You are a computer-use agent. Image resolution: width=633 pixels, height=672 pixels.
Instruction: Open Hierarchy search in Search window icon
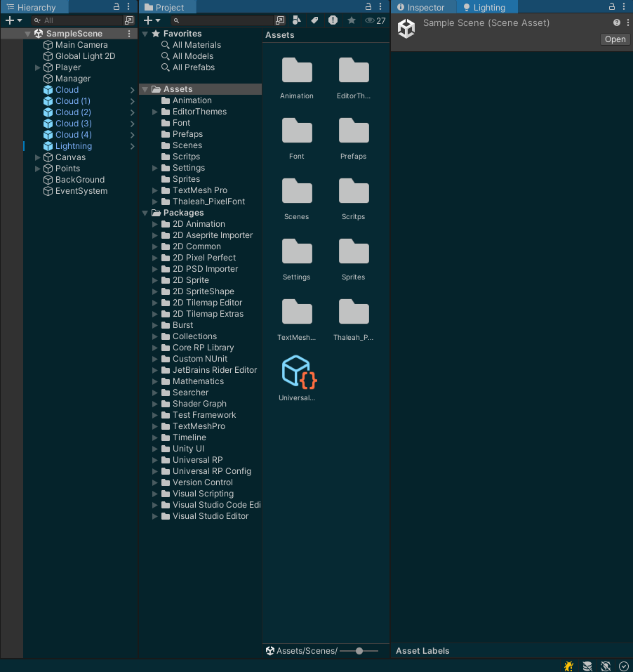click(129, 20)
